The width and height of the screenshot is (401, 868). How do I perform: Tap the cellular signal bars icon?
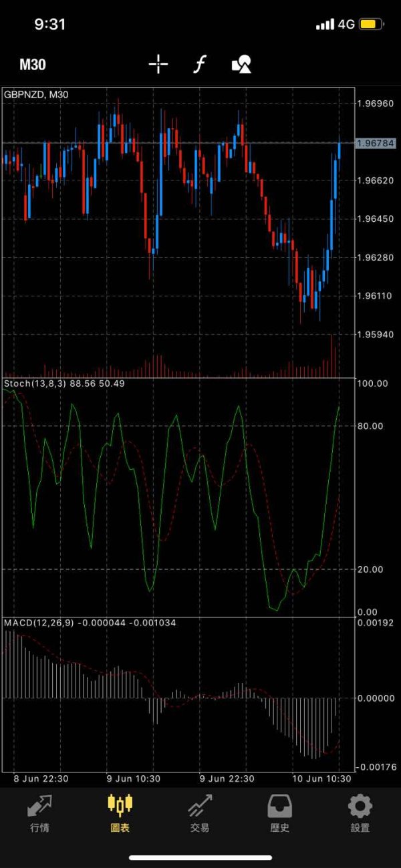325,25
